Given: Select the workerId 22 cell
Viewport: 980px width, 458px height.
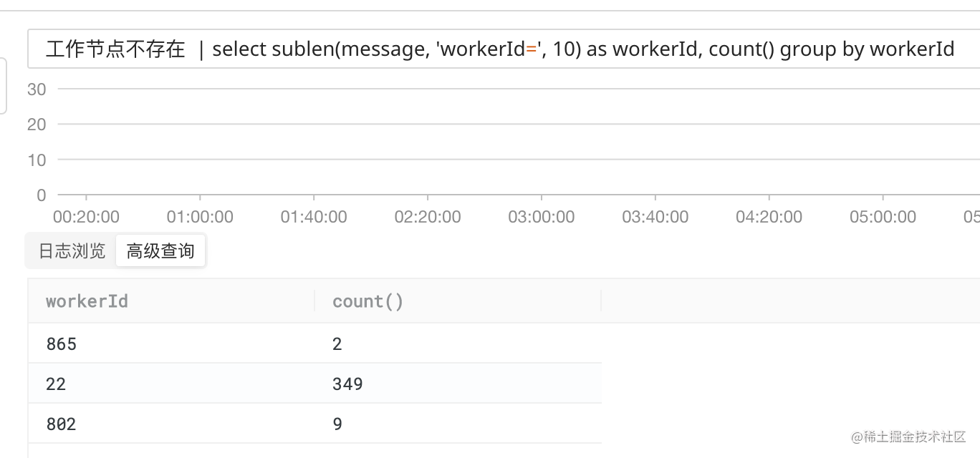Looking at the screenshot, I should tap(56, 384).
